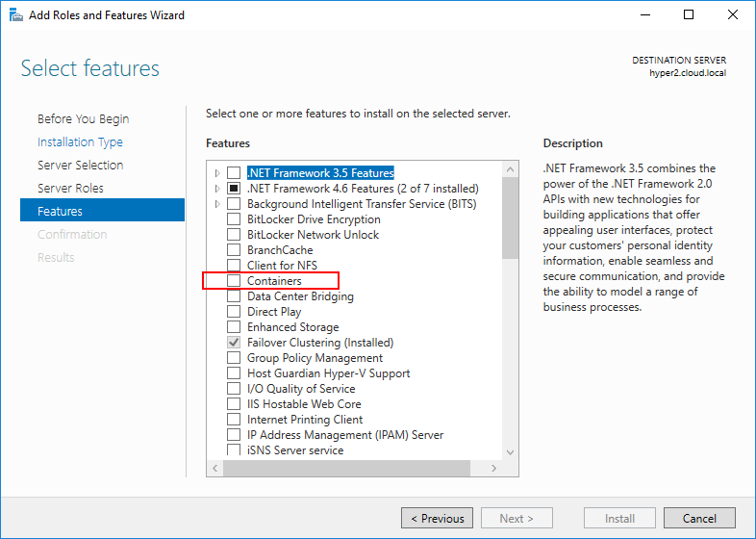The height and width of the screenshot is (539, 756).
Task: Maximize the wizard window
Action: (x=689, y=15)
